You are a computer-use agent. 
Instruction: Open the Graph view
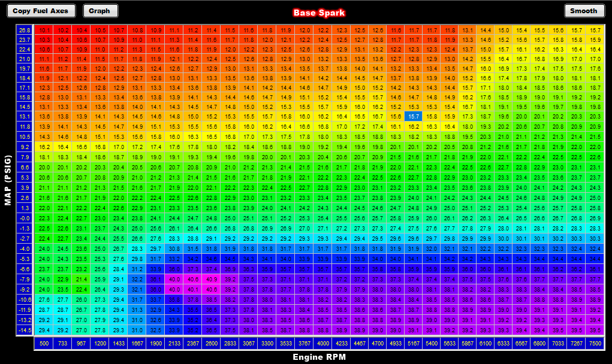[x=100, y=11]
